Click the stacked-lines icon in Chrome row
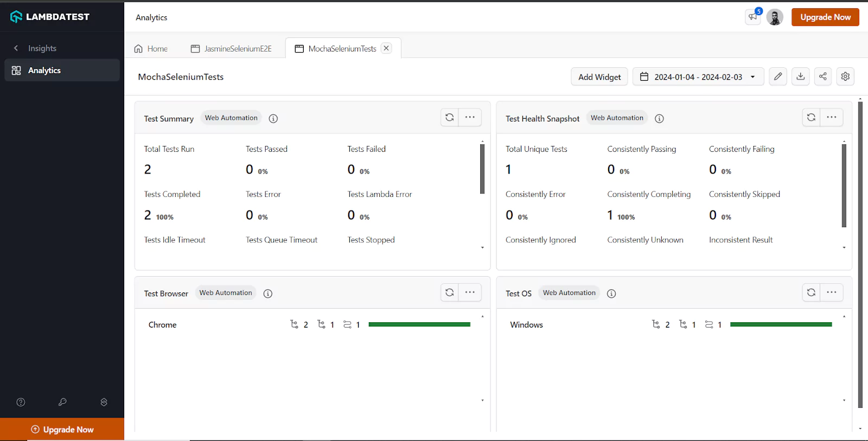The width and height of the screenshot is (868, 441). (347, 324)
